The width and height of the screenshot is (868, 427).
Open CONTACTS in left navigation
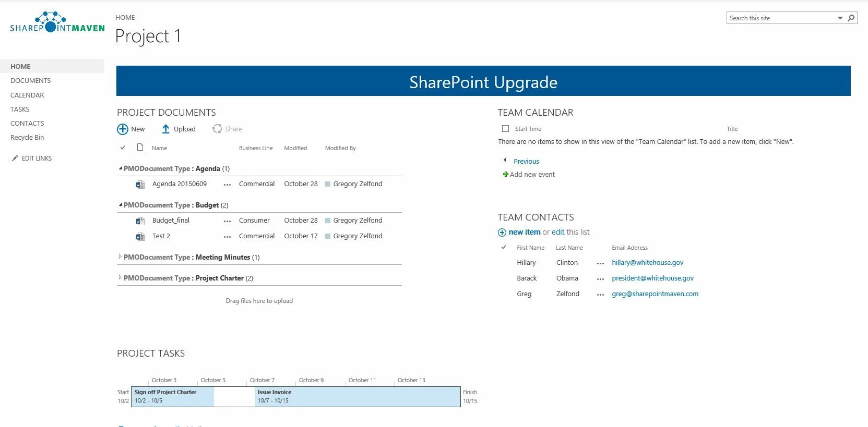tap(27, 124)
